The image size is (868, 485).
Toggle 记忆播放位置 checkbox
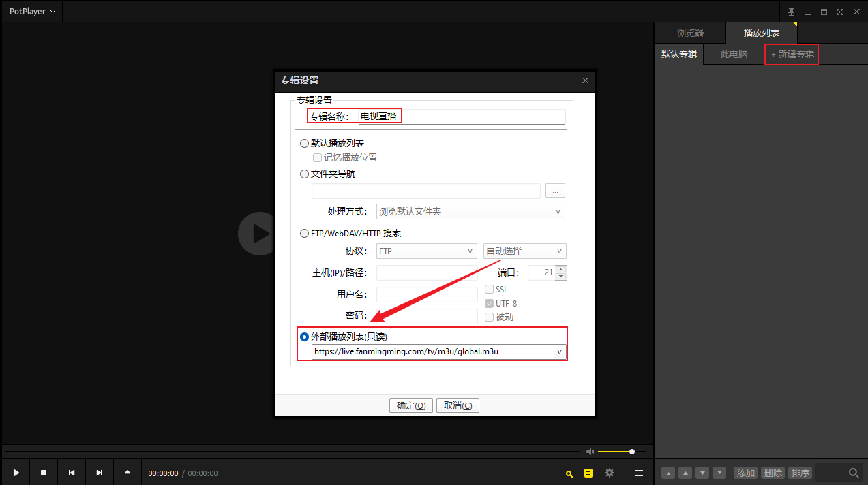345,157
